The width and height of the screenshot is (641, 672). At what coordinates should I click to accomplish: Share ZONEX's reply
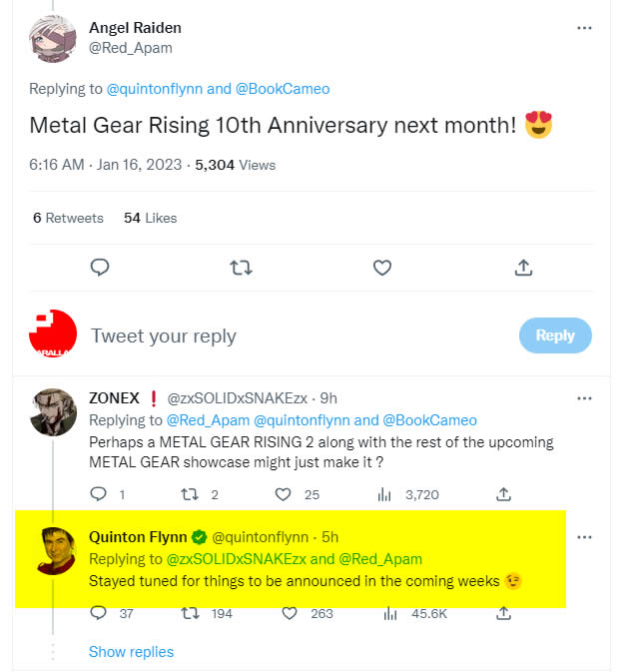(x=504, y=493)
